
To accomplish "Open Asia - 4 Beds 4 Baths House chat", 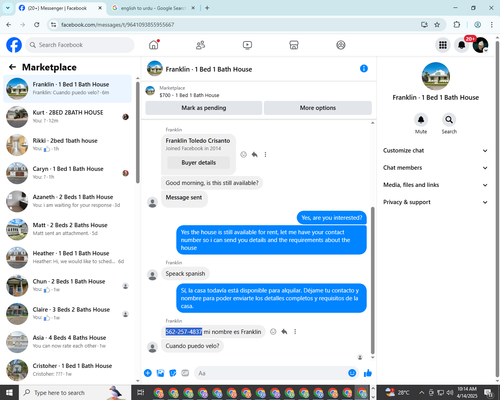I will pos(68,342).
